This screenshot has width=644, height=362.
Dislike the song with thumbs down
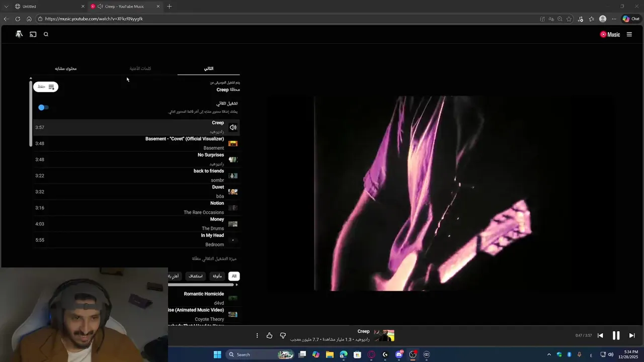point(283,335)
